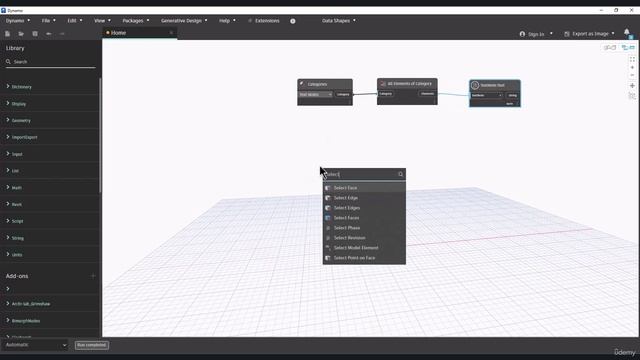Click the Redo toolbar arrow
Screen dimensions: 640x360
click(62, 34)
